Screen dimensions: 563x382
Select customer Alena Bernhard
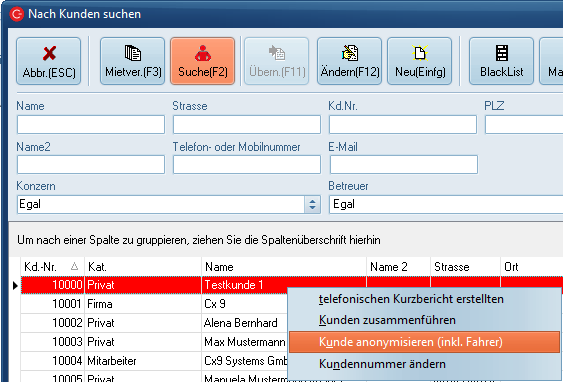point(241,323)
